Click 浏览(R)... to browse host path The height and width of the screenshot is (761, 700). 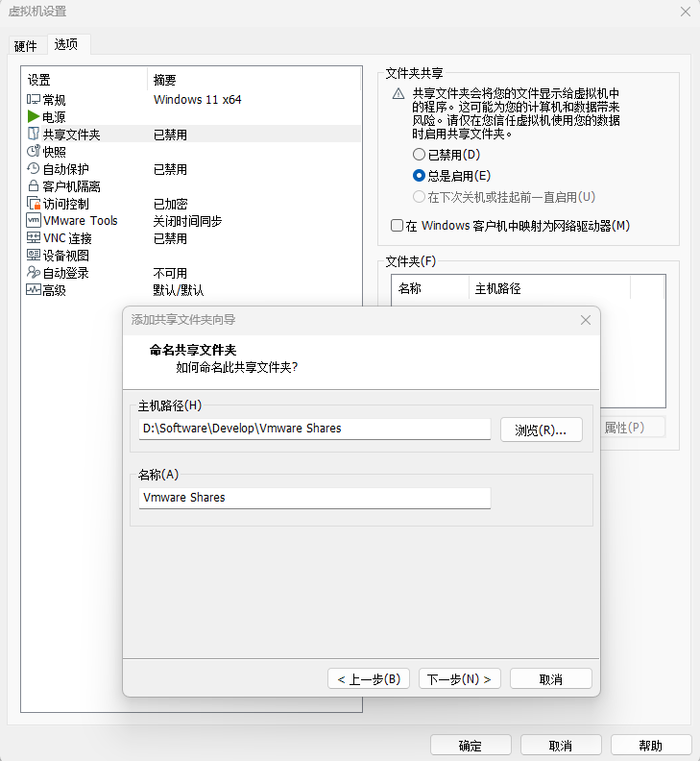541,430
